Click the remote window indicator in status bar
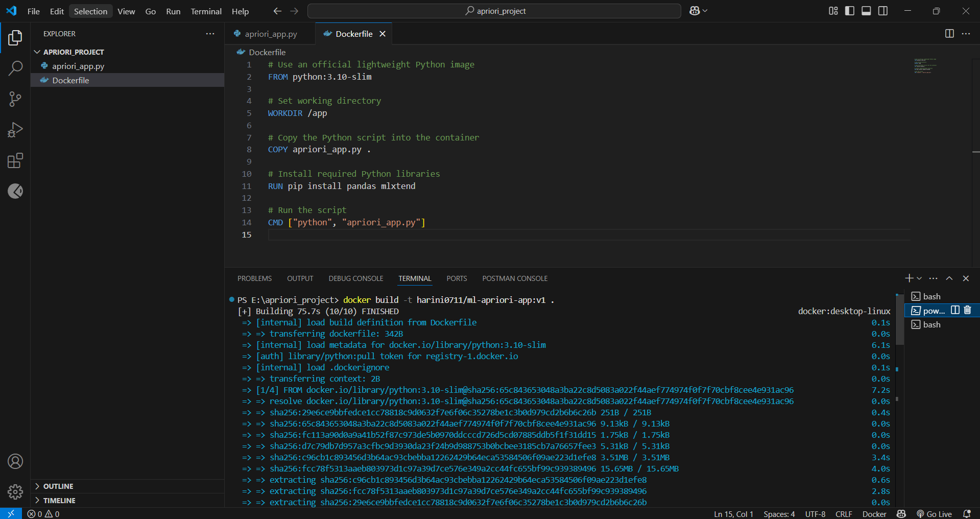The height and width of the screenshot is (519, 980). pos(11,513)
